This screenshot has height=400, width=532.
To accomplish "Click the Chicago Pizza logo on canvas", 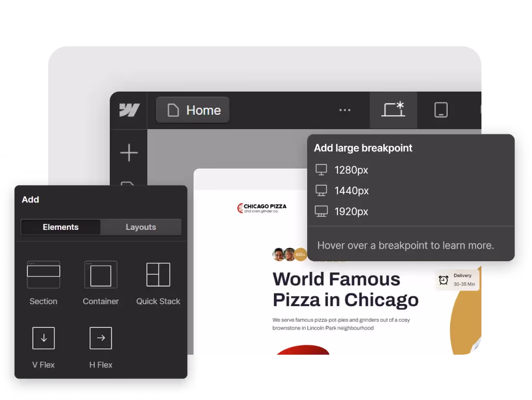I will coord(261,208).
